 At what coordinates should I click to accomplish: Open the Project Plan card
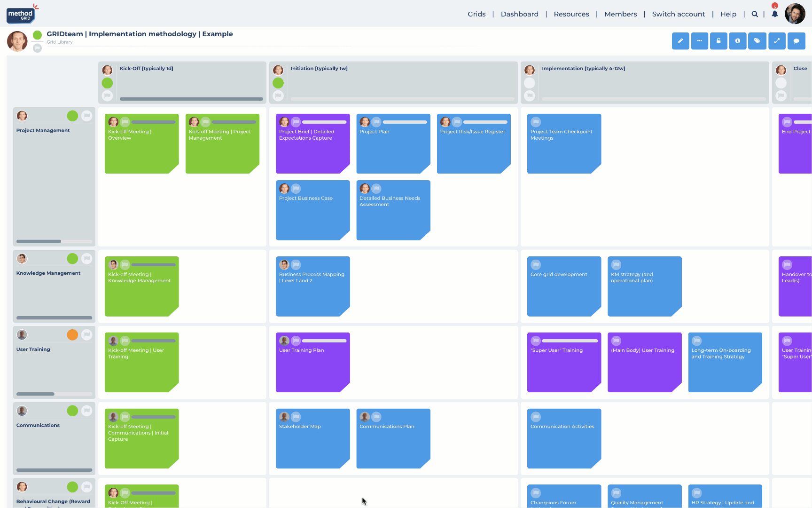point(393,144)
